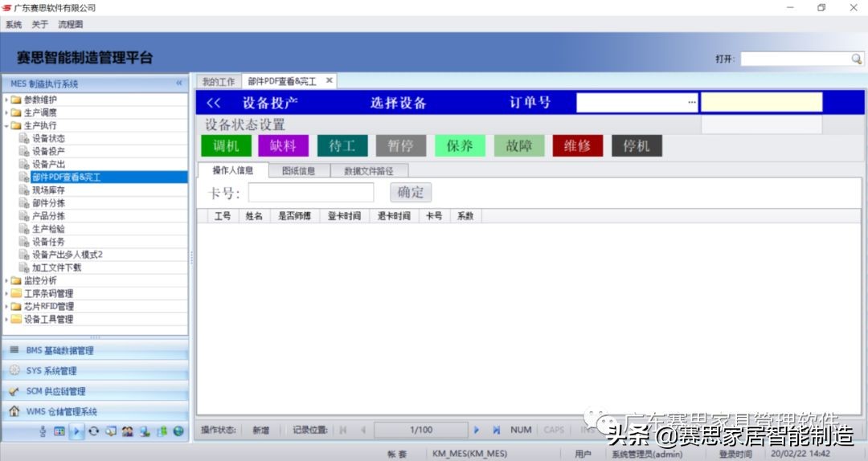Click the flowchart icon in bottom icon strip
868x461 pixels.
point(43,431)
